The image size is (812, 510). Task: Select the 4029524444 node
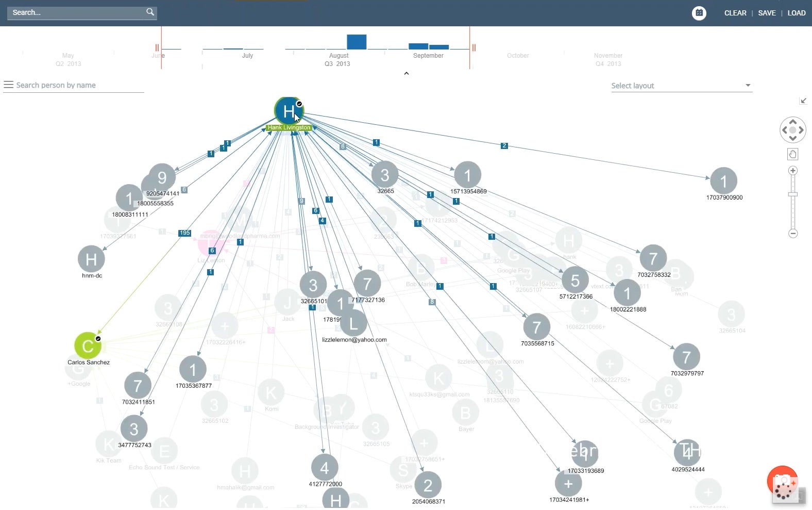pos(687,453)
